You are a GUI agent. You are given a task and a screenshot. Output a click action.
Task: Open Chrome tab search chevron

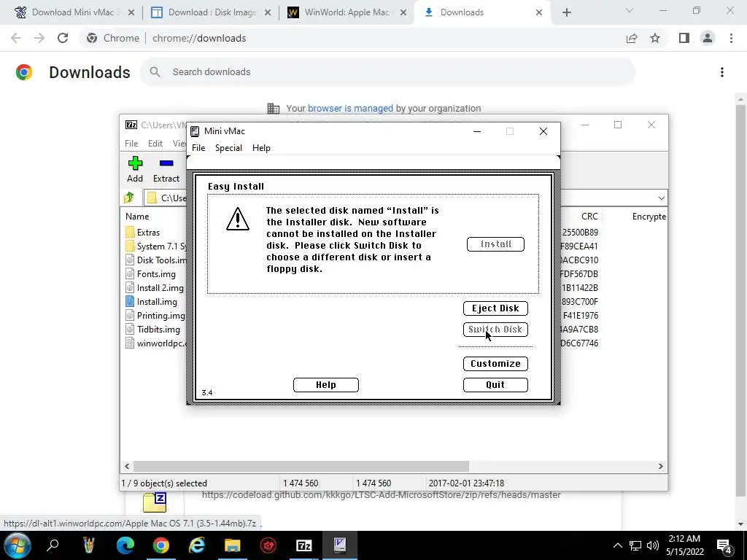[630, 10]
